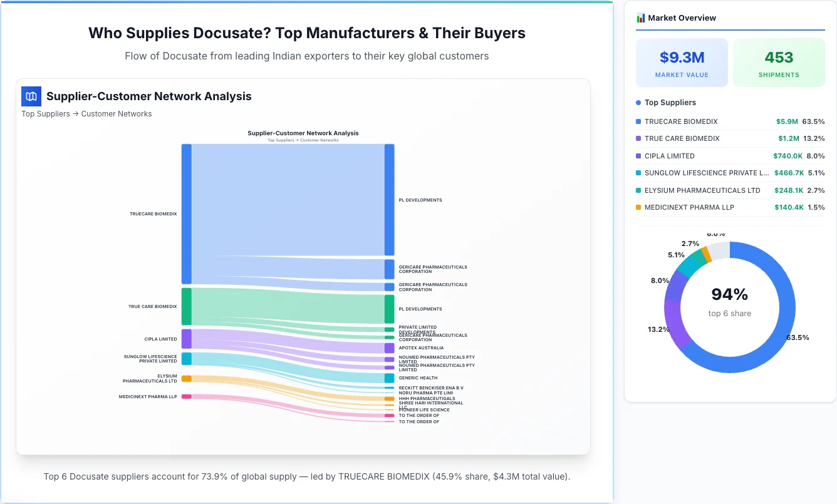Click the $5.9M value for TRUECARE BIOMEDIX

coord(788,121)
